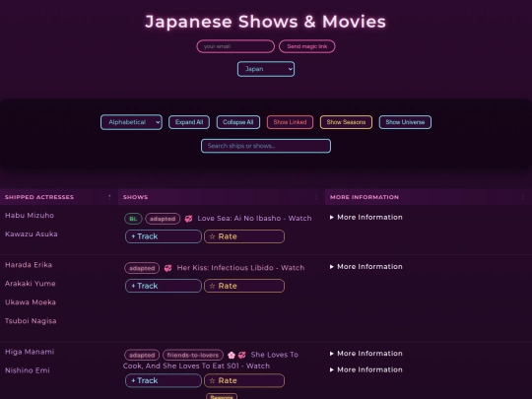Select actress Nishino Emi
This screenshot has width=532, height=399.
coord(28,370)
